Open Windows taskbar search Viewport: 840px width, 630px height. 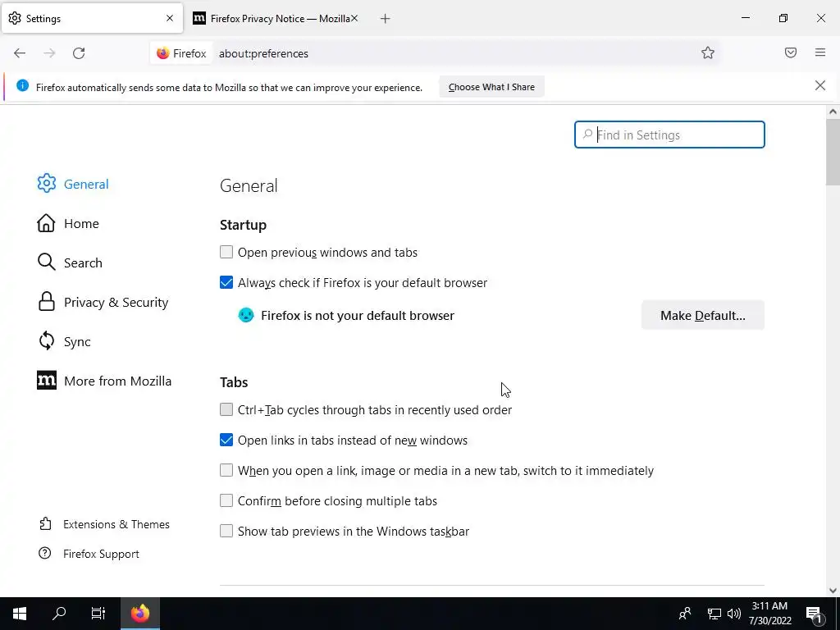click(59, 614)
